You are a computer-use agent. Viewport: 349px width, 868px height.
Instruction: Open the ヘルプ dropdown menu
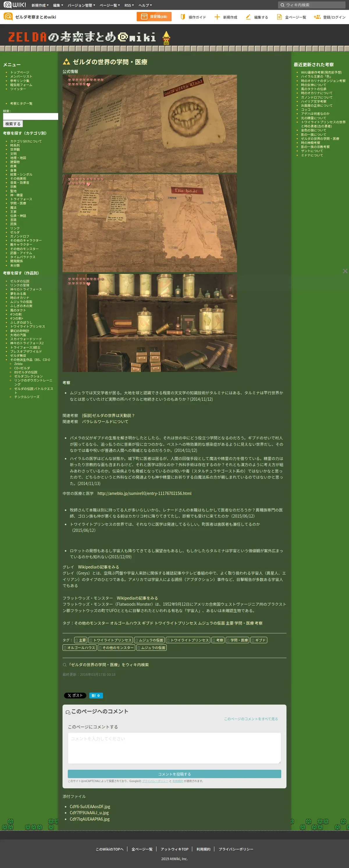pyautogui.click(x=145, y=5)
